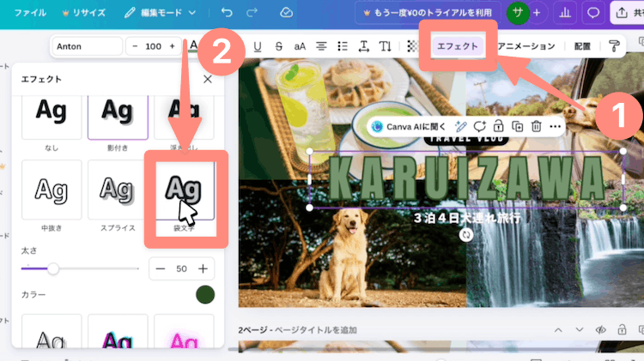644x361 pixels.
Task: Toggle bulleted list
Action: [x=343, y=46]
